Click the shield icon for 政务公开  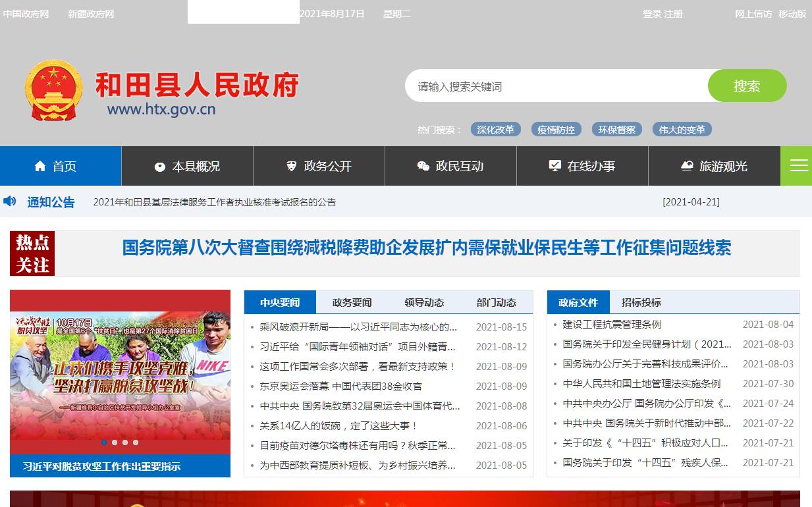(x=292, y=166)
